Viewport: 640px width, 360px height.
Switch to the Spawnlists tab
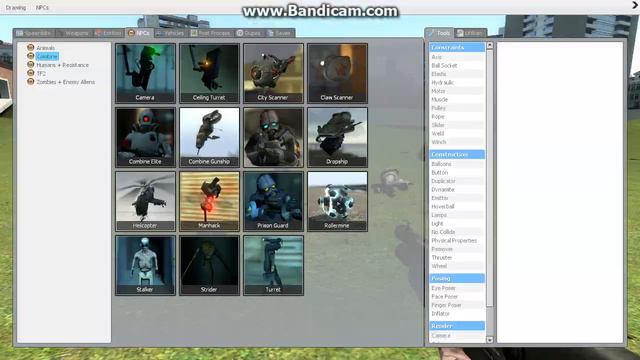click(34, 33)
